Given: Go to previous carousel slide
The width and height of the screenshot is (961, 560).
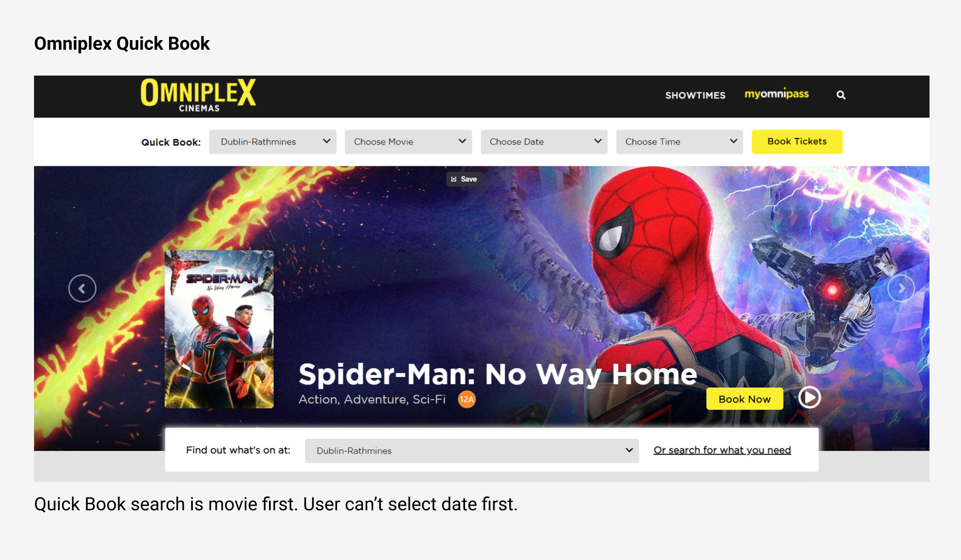Looking at the screenshot, I should pyautogui.click(x=82, y=289).
